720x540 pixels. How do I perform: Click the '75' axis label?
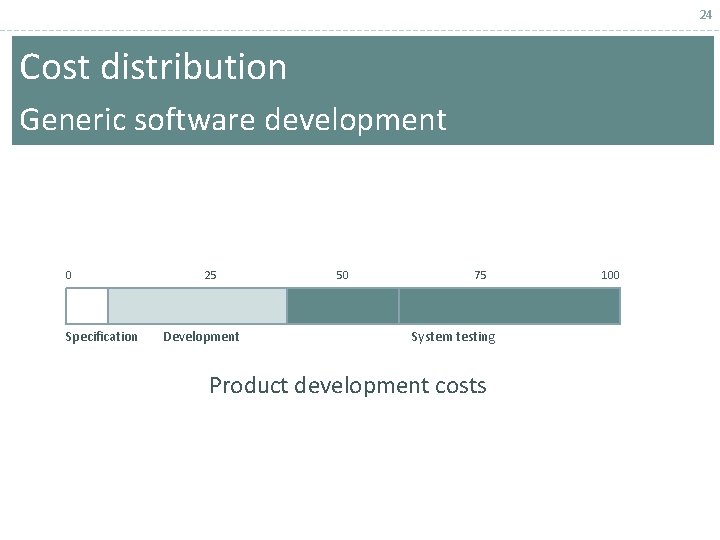tap(480, 275)
